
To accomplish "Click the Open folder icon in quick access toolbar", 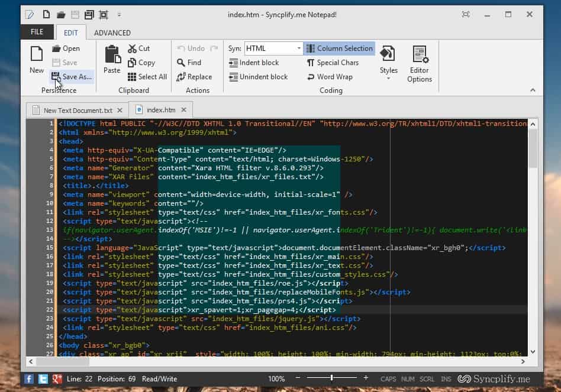I will pyautogui.click(x=61, y=15).
